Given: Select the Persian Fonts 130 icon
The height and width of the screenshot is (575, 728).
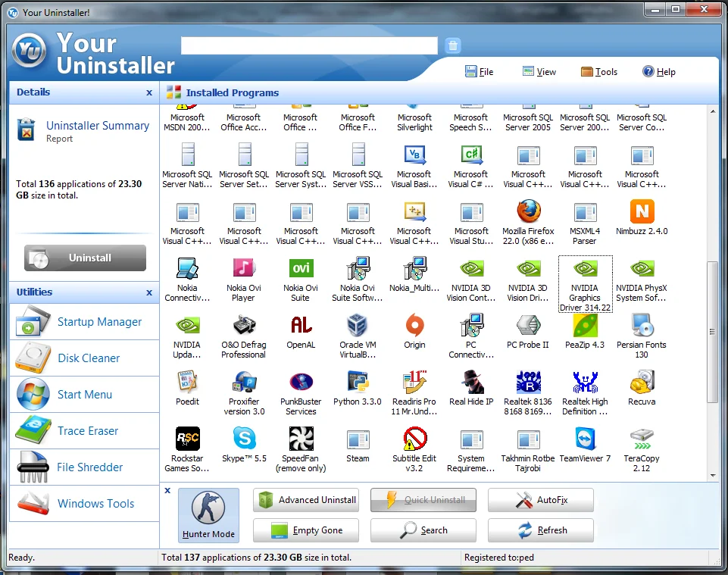Looking at the screenshot, I should coord(642,325).
